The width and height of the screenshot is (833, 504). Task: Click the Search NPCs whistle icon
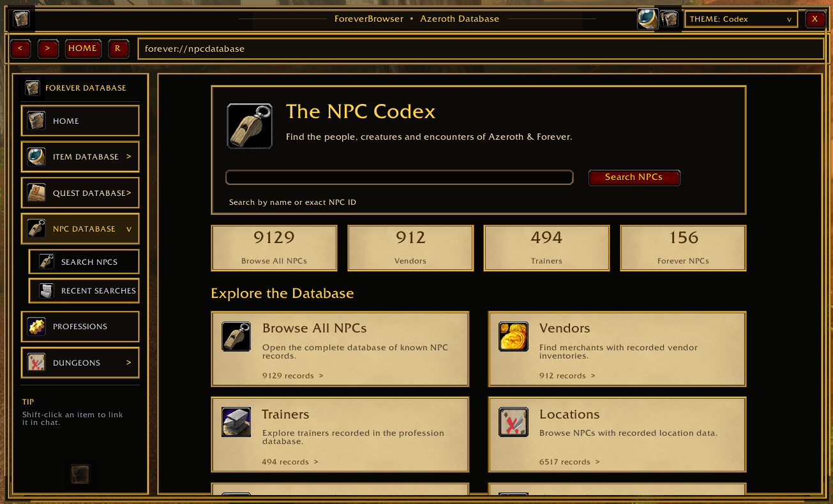point(47,262)
